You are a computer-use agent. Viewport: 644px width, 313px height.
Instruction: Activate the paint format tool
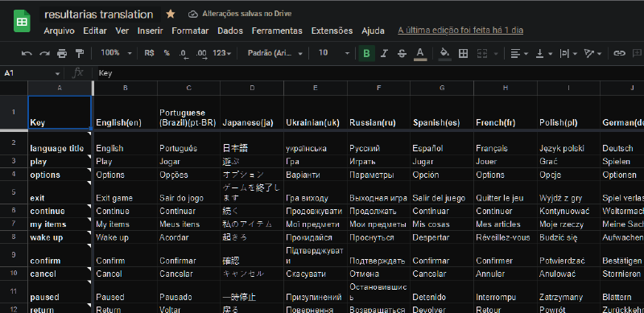[x=80, y=53]
